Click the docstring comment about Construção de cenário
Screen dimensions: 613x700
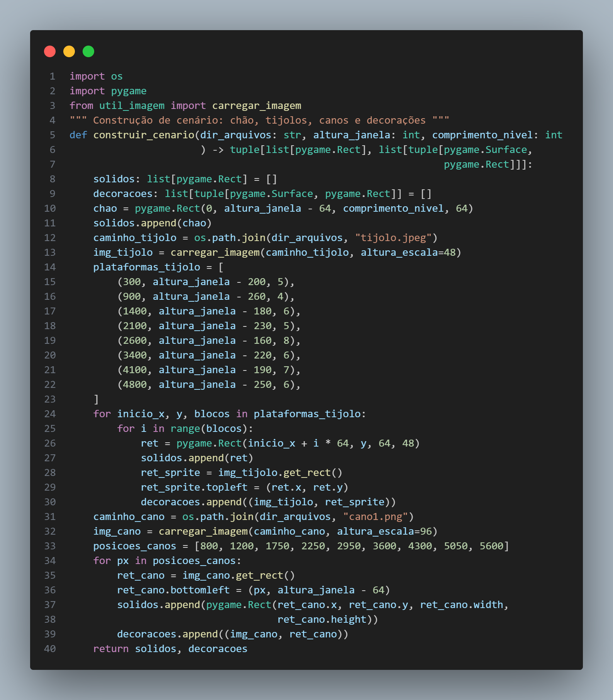259,120
